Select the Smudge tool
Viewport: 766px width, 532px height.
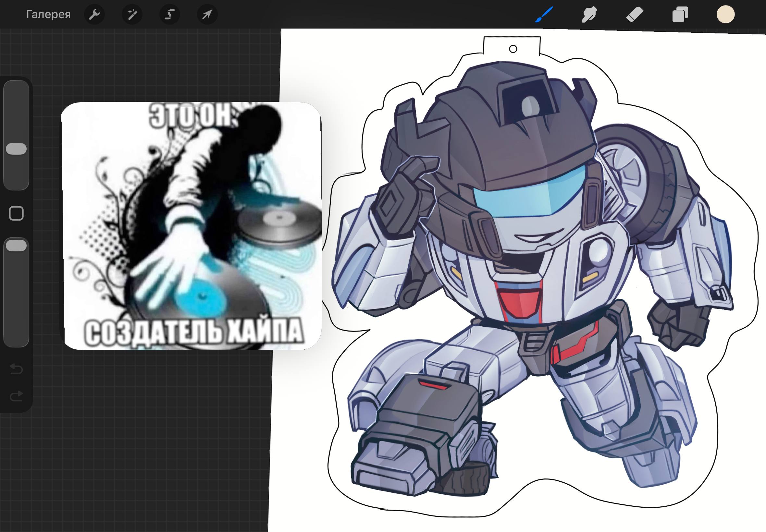[x=589, y=15]
